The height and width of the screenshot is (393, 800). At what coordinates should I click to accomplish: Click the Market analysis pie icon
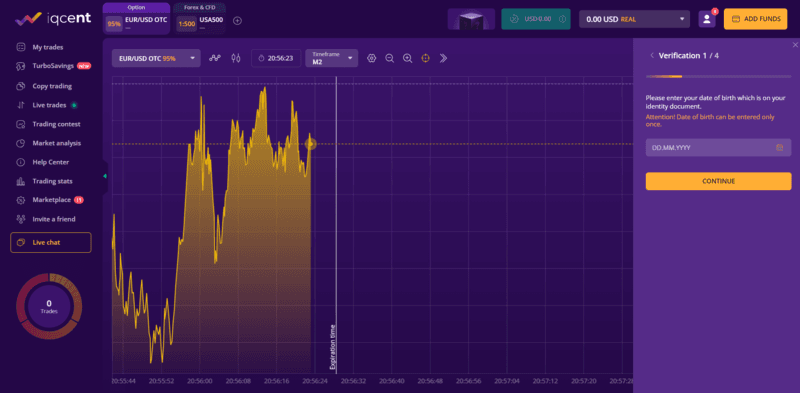pos(21,143)
